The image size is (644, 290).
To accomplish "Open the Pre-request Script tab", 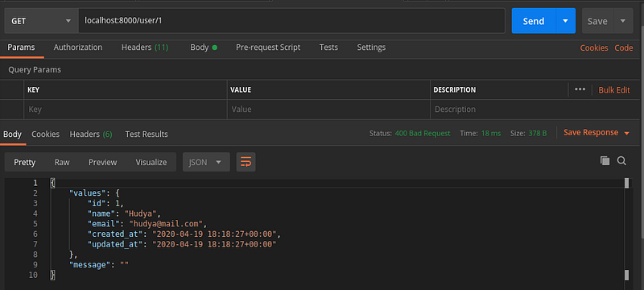I will pyautogui.click(x=268, y=48).
